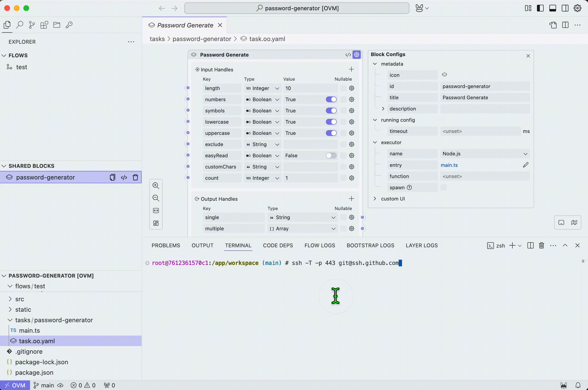Open the Source Control view icon
The image size is (588, 390).
32,25
